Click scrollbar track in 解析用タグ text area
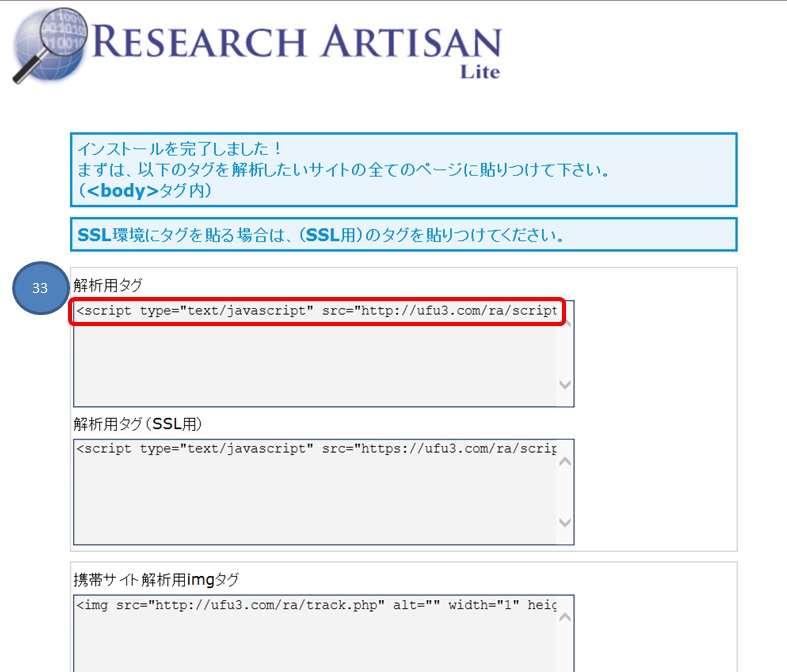This screenshot has width=787, height=672. 565,352
